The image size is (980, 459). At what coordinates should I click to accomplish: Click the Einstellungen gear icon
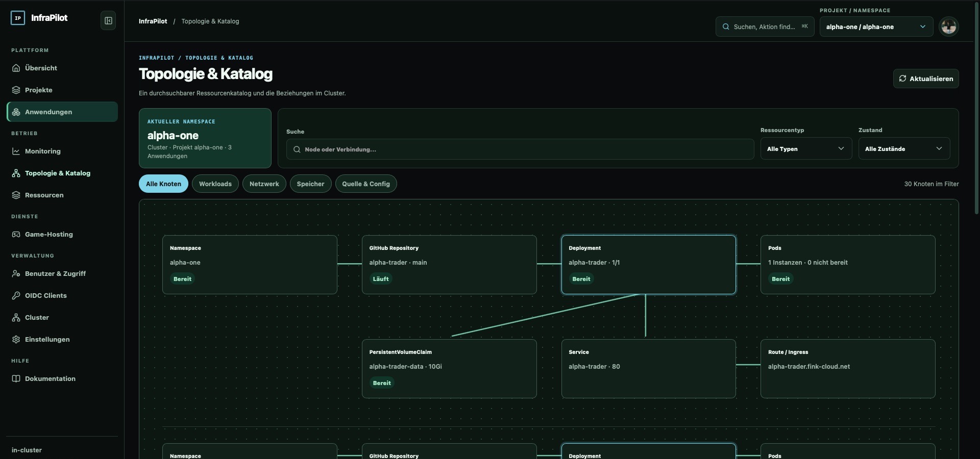coord(16,339)
